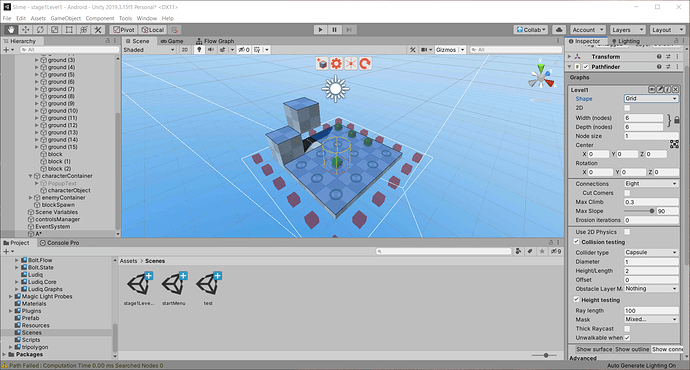Select the Rect transform tool
This screenshot has width=690, height=370.
69,29
